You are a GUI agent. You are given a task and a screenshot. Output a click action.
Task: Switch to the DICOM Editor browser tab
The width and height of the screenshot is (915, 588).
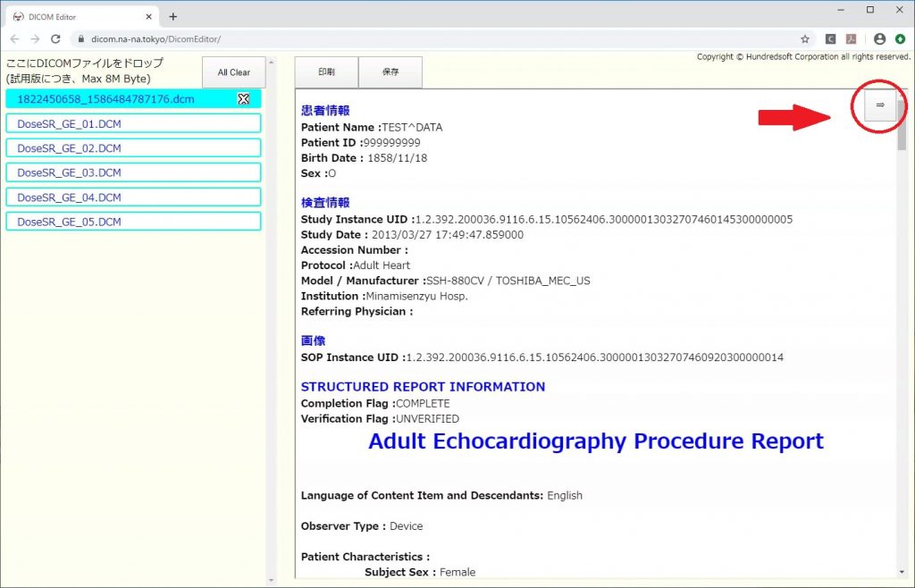[71, 16]
